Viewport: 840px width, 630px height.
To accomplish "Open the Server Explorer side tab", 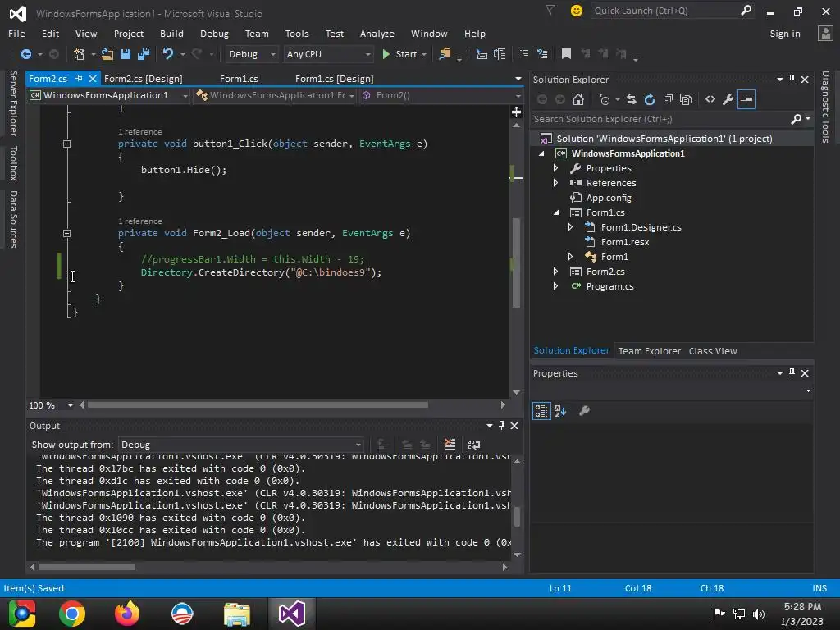I will click(13, 103).
